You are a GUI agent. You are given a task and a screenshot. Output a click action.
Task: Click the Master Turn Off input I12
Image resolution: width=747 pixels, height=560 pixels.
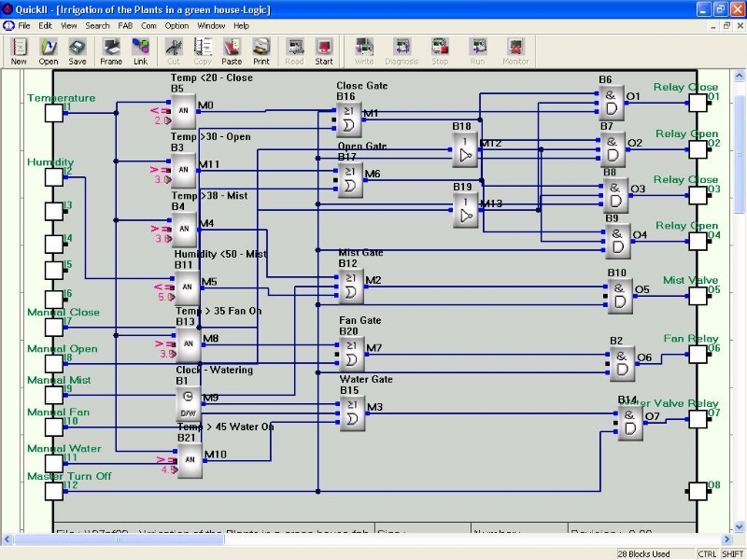54,491
